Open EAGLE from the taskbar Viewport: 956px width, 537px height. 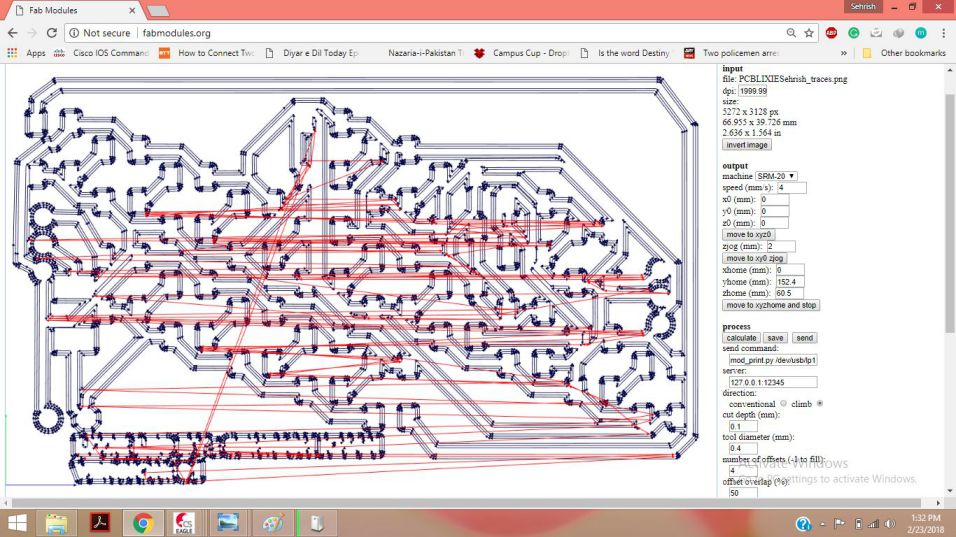[x=185, y=523]
